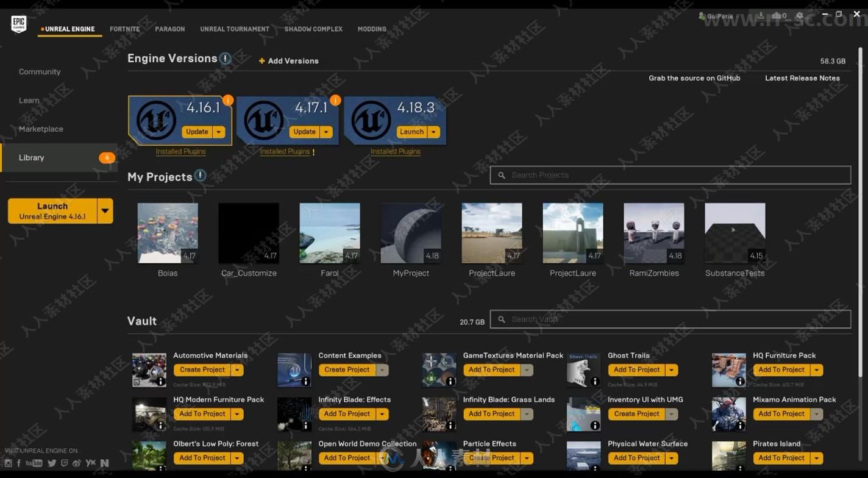Expand the Launch Unreal Engine 4.16.1 dropdown arrow

105,211
